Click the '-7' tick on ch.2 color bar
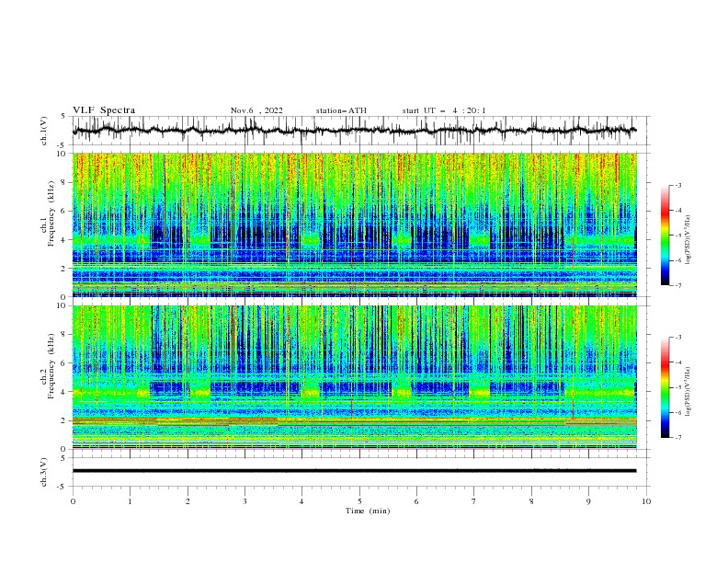This screenshot has width=728, height=563. [x=678, y=438]
